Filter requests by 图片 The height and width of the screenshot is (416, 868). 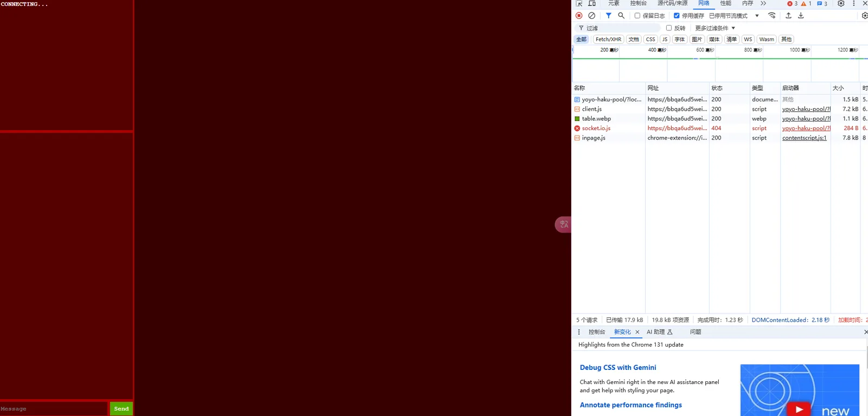697,40
